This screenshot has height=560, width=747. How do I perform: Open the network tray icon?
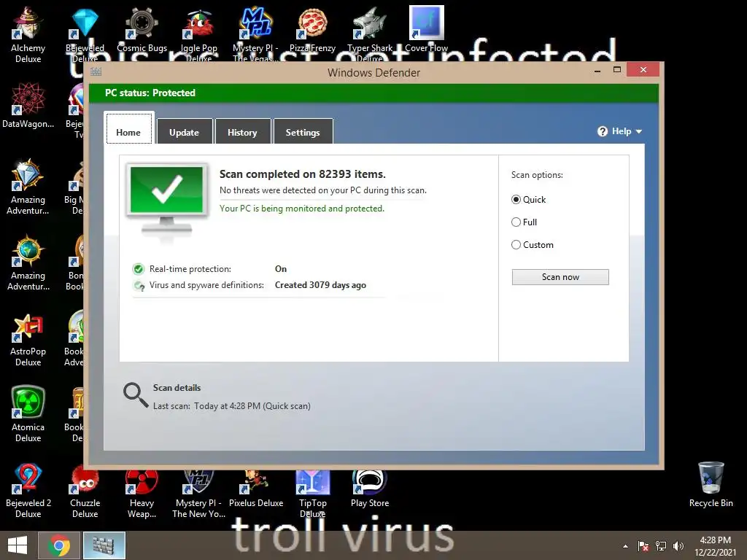tap(661, 545)
